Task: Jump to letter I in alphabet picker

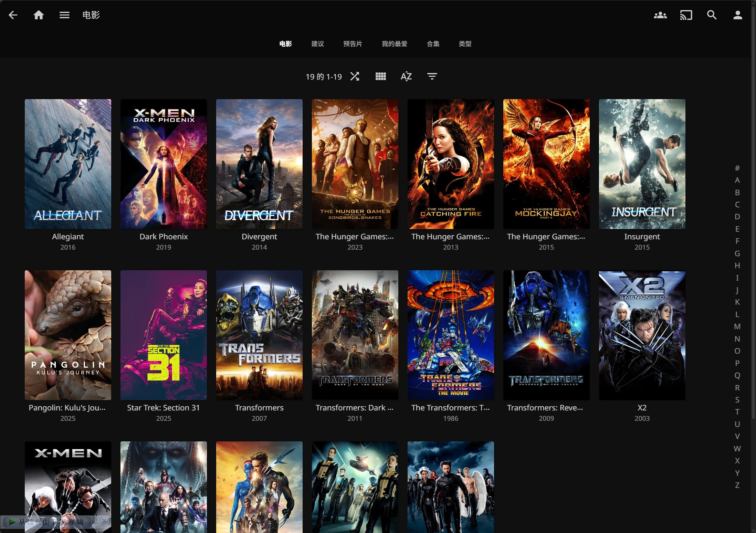Action: (737, 278)
